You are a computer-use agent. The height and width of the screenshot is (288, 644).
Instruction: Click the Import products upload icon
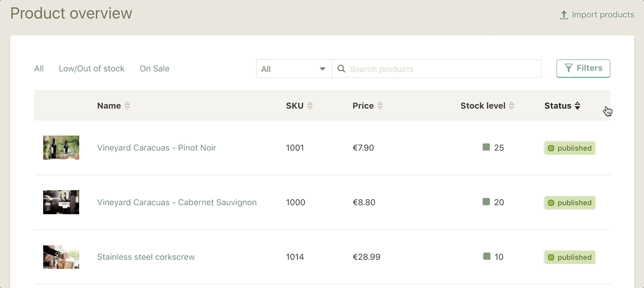[x=564, y=15]
